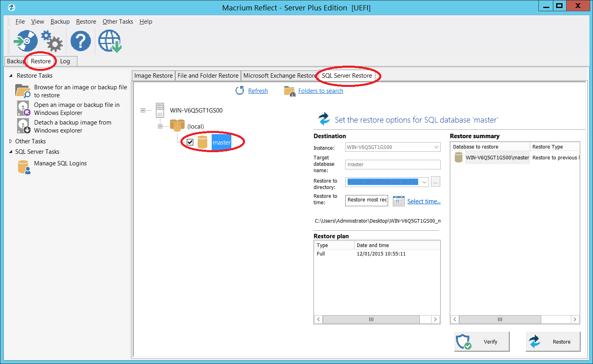Click the Restore button at bottom right
This screenshot has width=593, height=364.
(x=553, y=342)
